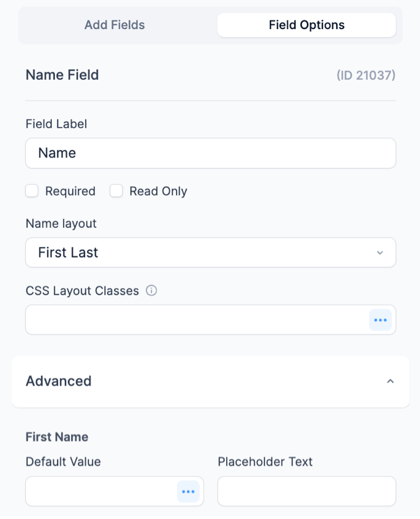Open the CSS Layout Classes ellipsis menu
The image size is (420, 519).
point(380,320)
